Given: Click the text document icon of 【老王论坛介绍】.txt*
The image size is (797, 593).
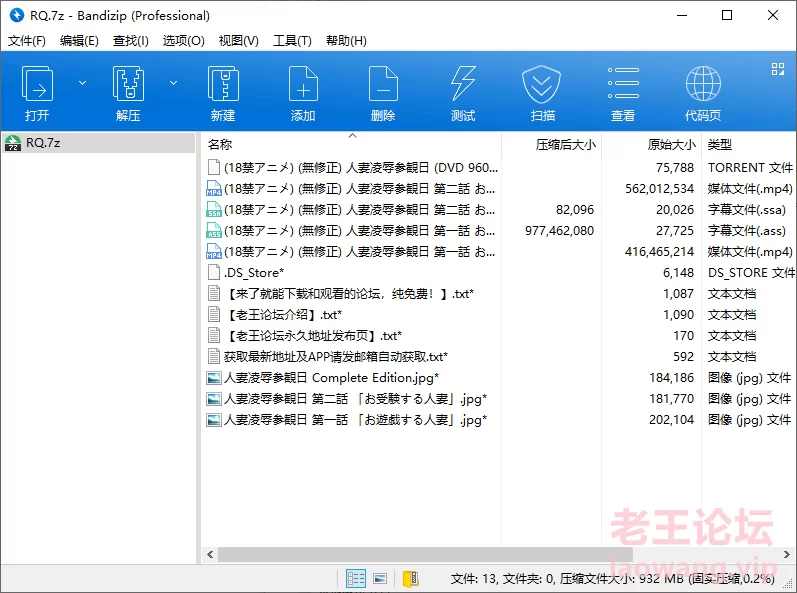Looking at the screenshot, I should coord(214,315).
